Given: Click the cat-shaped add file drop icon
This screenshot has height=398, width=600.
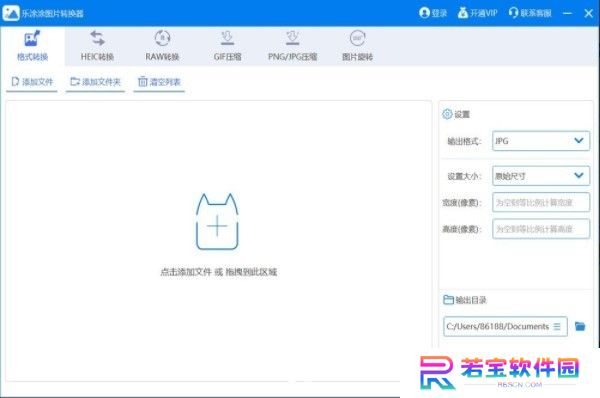Looking at the screenshot, I should [217, 222].
